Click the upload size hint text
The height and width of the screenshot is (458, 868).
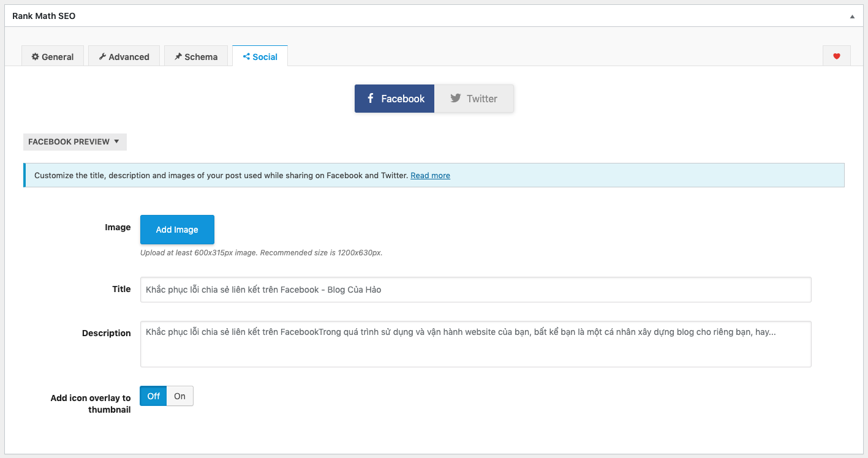(x=262, y=252)
